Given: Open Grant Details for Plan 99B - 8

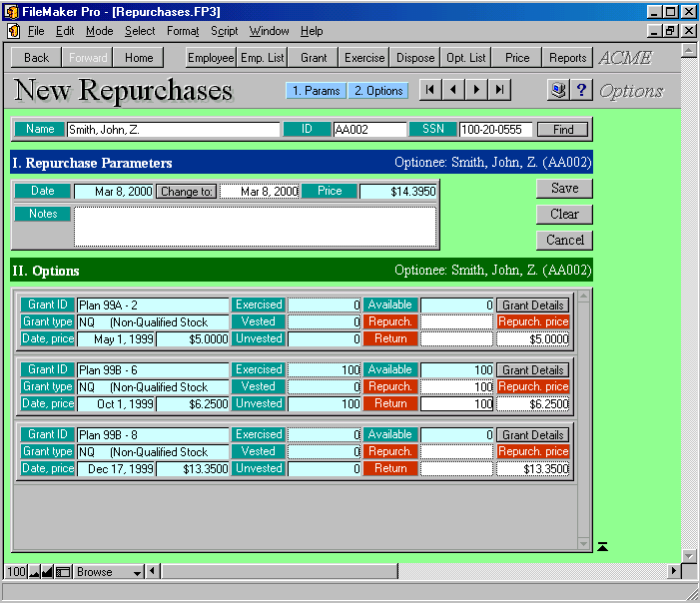Looking at the screenshot, I should tap(532, 434).
